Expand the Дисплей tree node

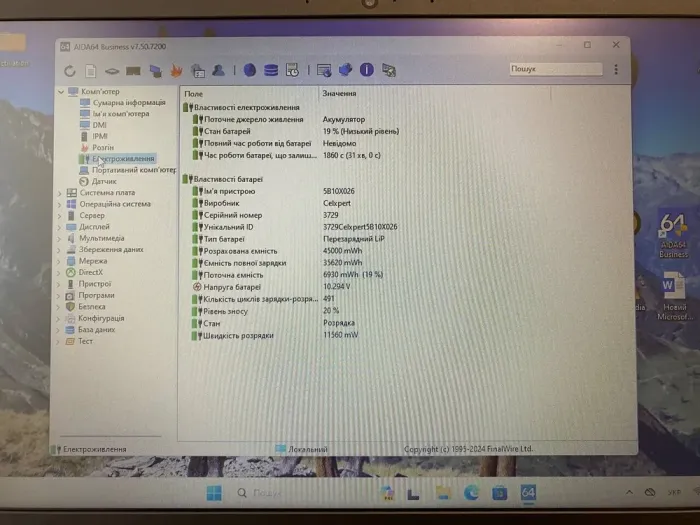(x=60, y=227)
